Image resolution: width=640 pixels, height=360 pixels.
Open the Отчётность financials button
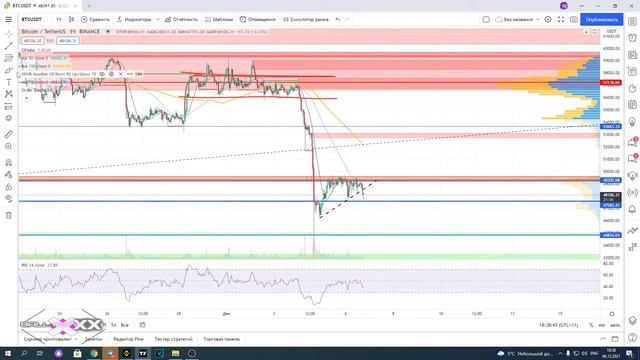(x=181, y=19)
